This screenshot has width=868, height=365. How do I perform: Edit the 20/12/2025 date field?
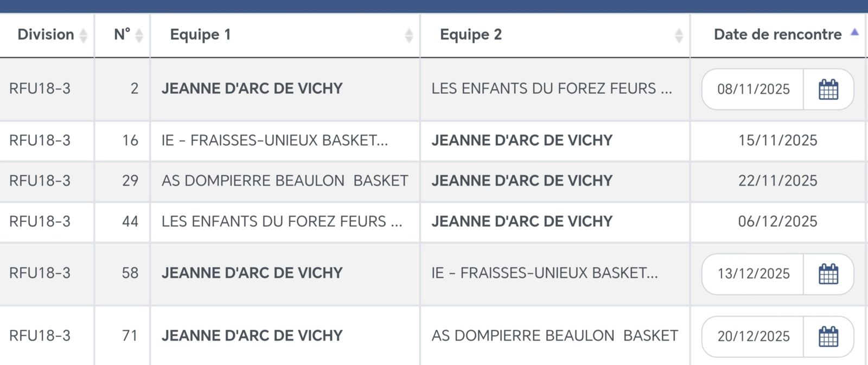(753, 336)
